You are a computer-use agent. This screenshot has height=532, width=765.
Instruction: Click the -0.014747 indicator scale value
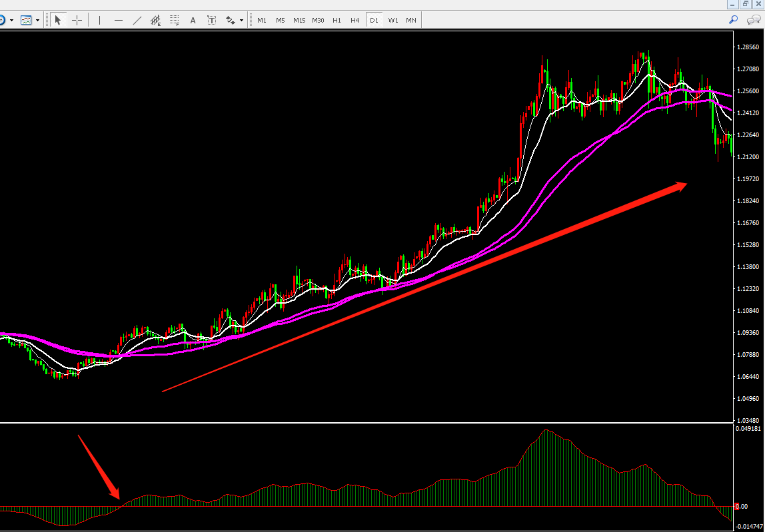pyautogui.click(x=748, y=526)
